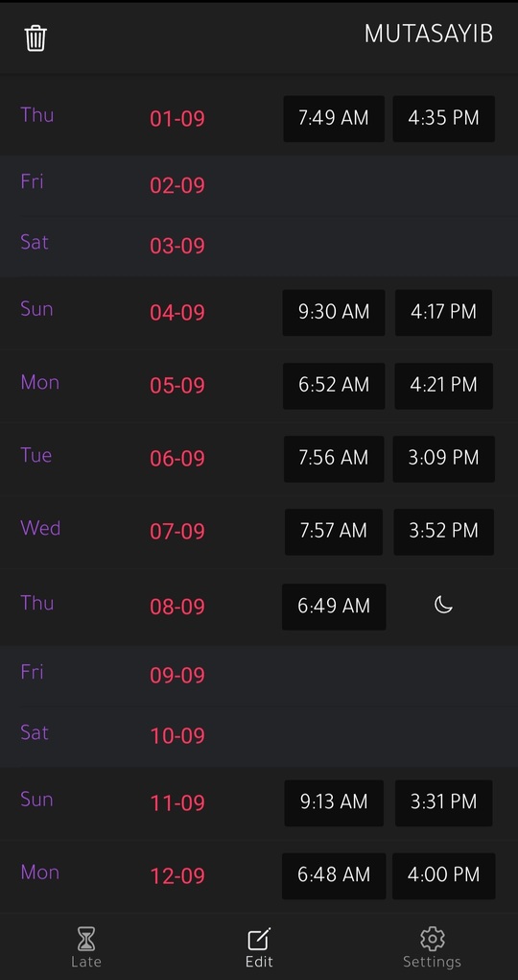Select the 06-09 date label
The height and width of the screenshot is (980, 518).
coord(177,459)
